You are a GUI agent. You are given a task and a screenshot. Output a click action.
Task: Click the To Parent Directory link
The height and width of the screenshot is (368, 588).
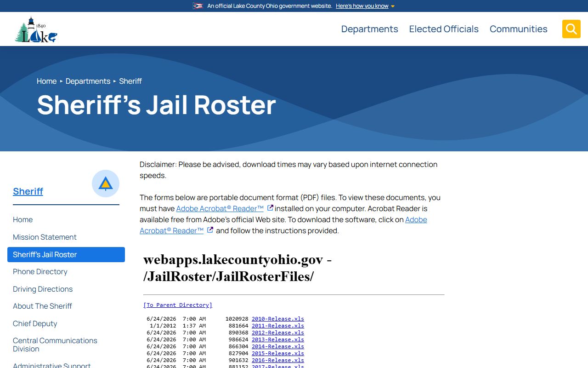(178, 305)
